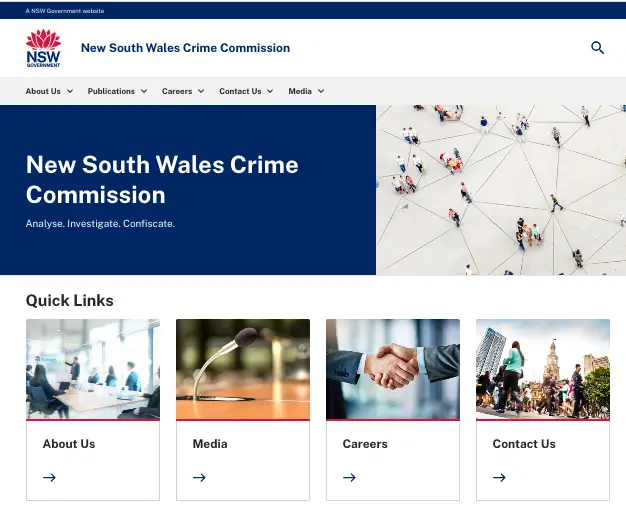Click the 'Analyse. Investigate. Confiscate.' tagline
This screenshot has width=626, height=518.
pyautogui.click(x=100, y=224)
